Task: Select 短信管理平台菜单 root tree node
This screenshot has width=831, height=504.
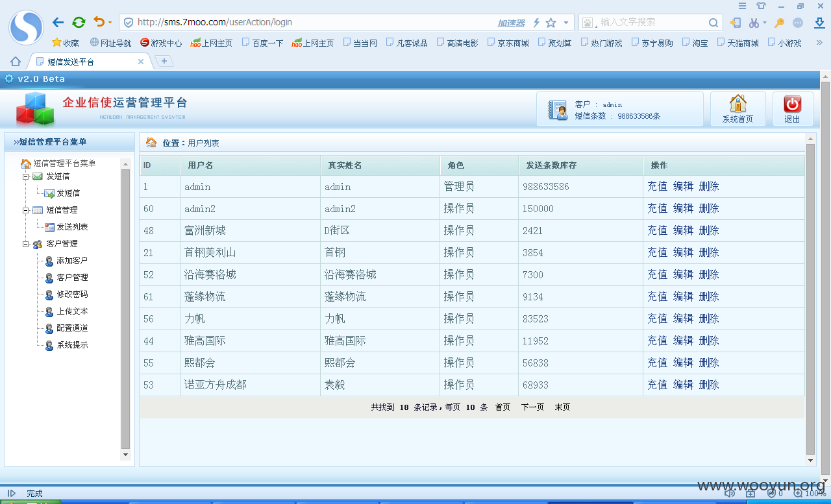Action: (64, 163)
